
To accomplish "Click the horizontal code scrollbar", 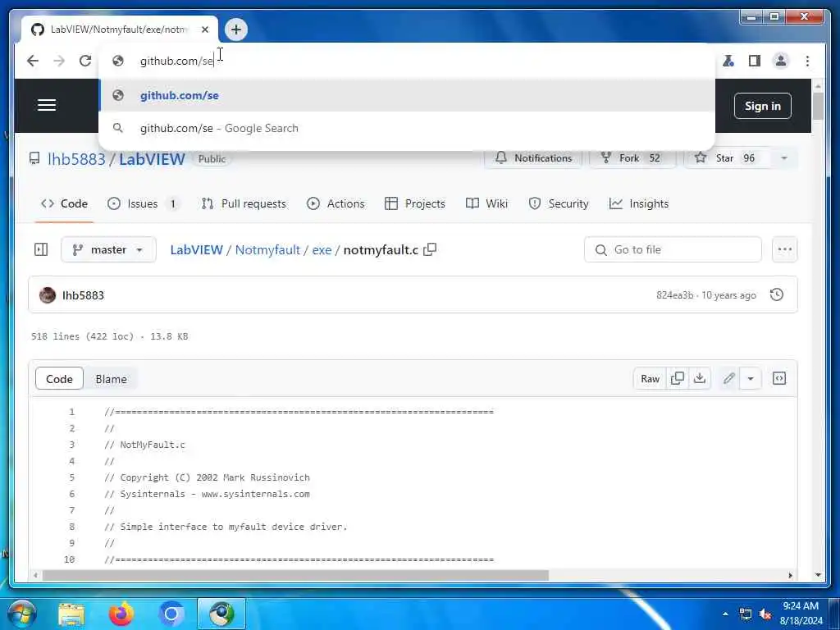I will click(x=295, y=575).
